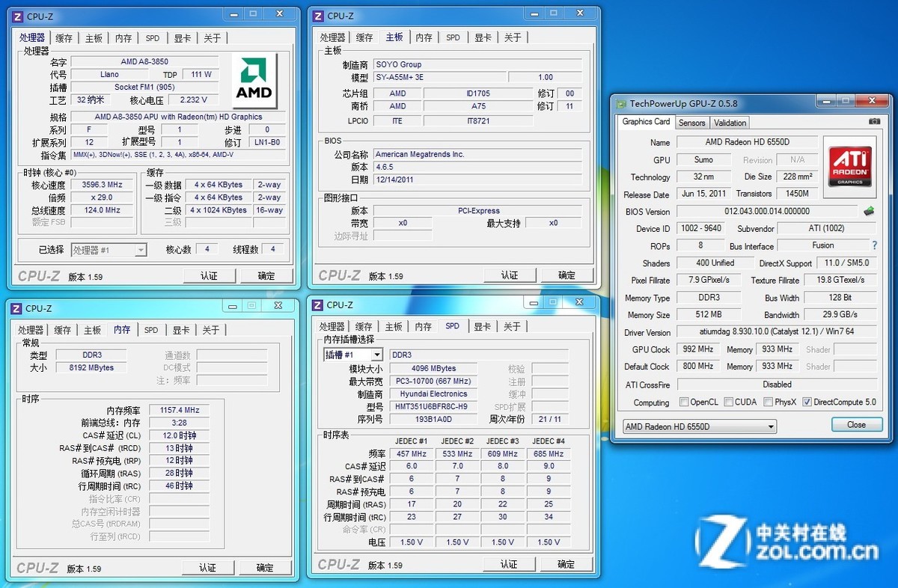This screenshot has width=898, height=588.
Task: Click the AMD A8-3850 name field
Action: point(144,62)
